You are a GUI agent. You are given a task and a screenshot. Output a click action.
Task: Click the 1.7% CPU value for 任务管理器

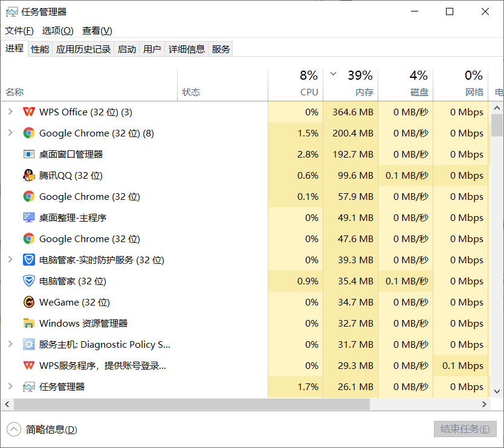(x=308, y=386)
